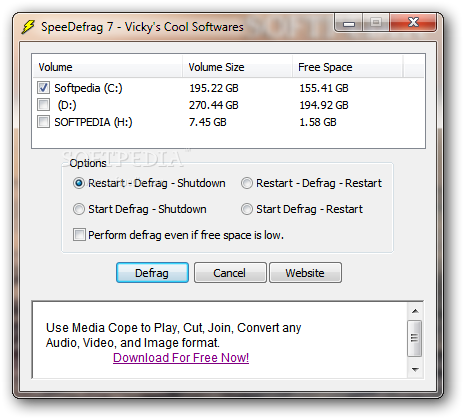Minimize the SpeeDefrag window
The width and height of the screenshot is (464, 419).
pyautogui.click(x=349, y=23)
